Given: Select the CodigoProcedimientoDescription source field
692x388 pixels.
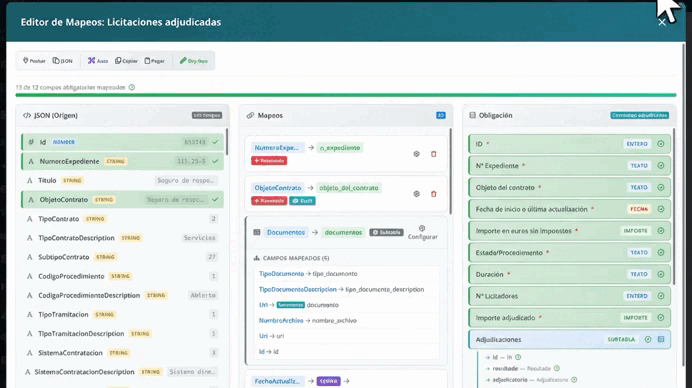Looking at the screenshot, I should pyautogui.click(x=122, y=295).
